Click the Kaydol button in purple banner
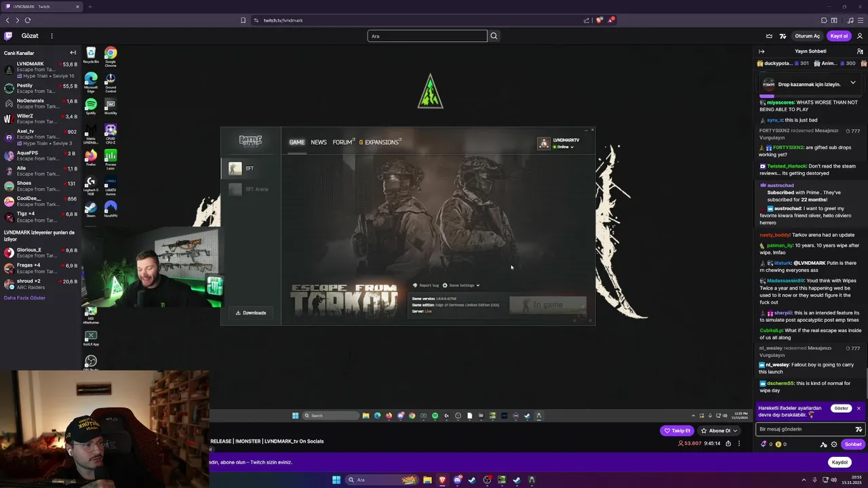 click(840, 462)
